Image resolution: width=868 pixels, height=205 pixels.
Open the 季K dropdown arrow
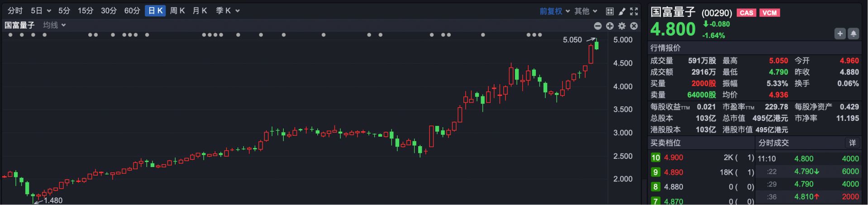[x=238, y=11]
